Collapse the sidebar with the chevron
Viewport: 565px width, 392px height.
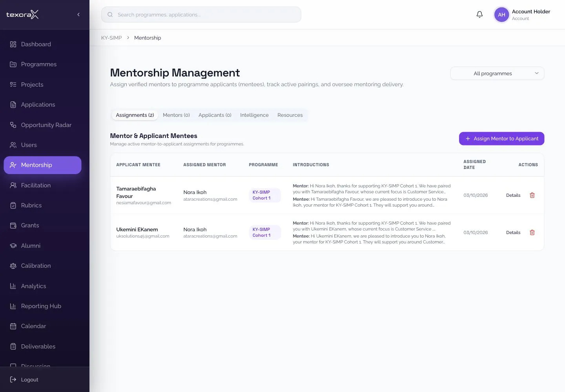[x=78, y=15]
